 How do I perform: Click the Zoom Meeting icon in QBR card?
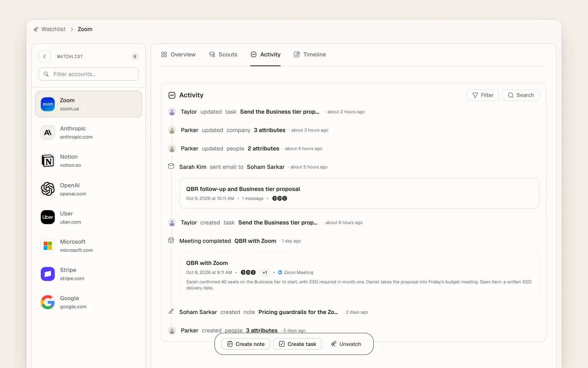coord(280,272)
